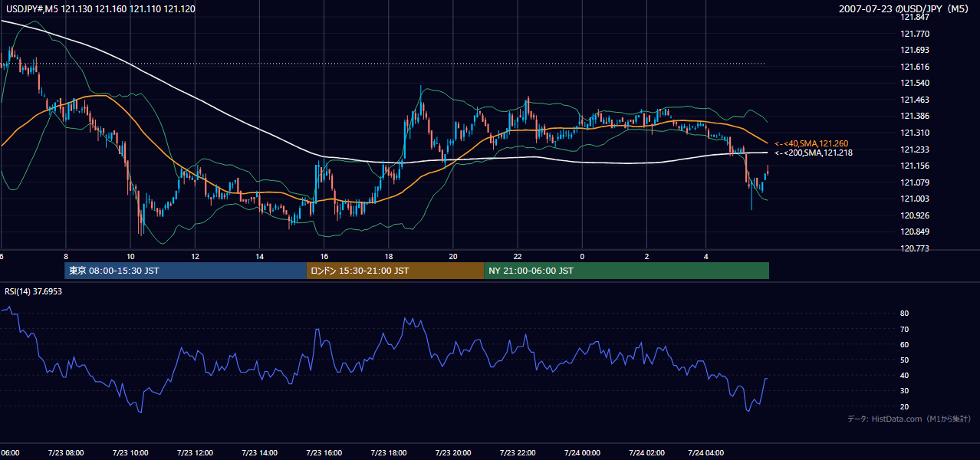980x460 pixels.
Task: Click the white 200 SMA 121.218 label
Action: coord(814,153)
